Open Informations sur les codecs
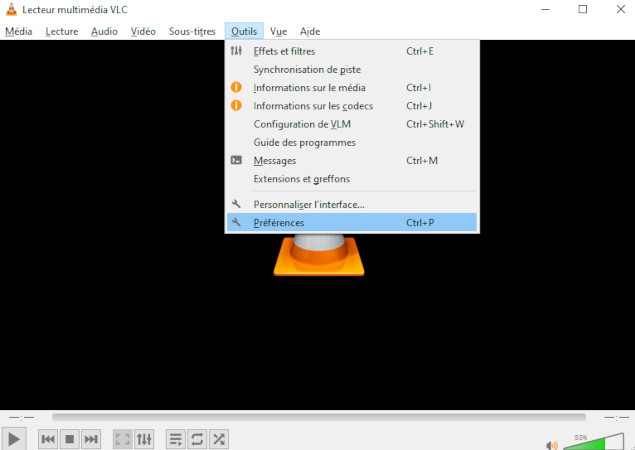Viewport: 635px width, 450px height. coord(352,106)
